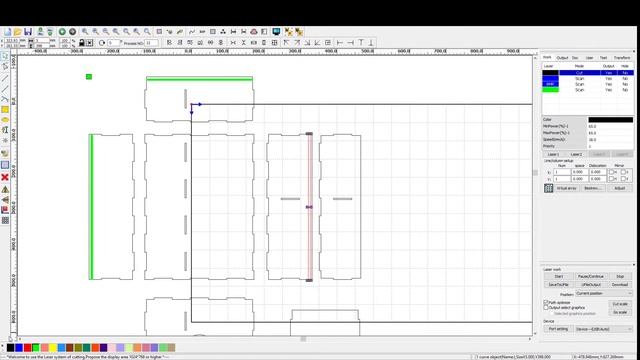Select the black Cut layer row
Image resolution: width=640 pixels, height=360 pixels.
pyautogui.click(x=588, y=73)
